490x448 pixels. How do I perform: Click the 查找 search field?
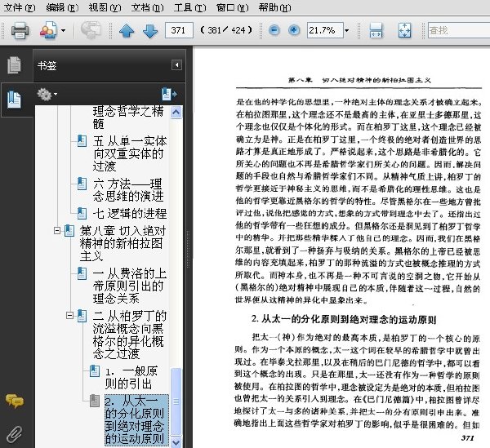459,30
